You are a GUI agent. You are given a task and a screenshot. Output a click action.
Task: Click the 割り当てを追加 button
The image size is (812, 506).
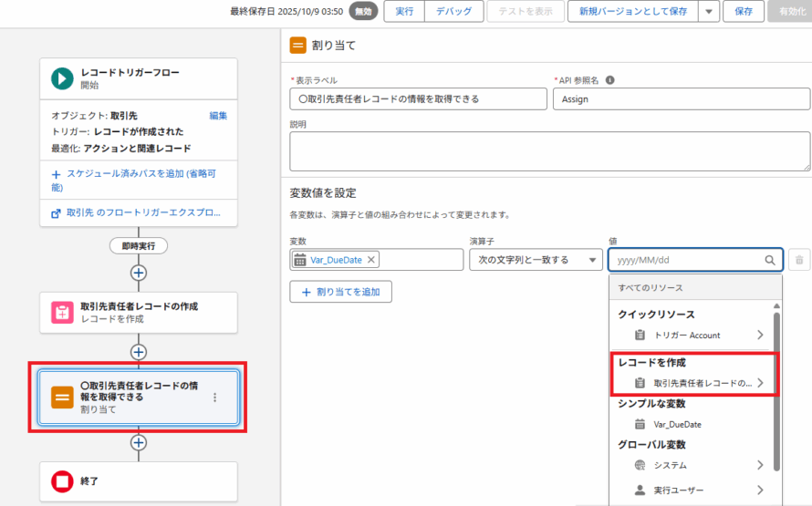pyautogui.click(x=340, y=292)
